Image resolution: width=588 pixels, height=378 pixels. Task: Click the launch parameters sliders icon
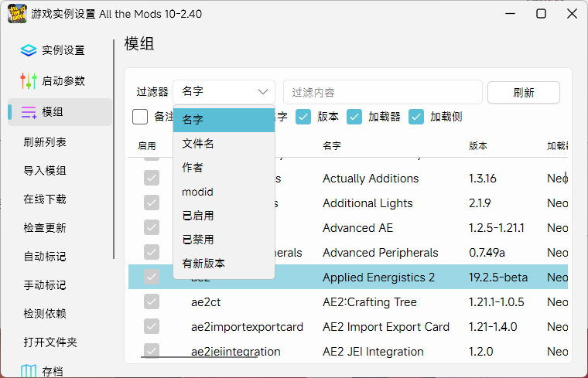[x=29, y=81]
